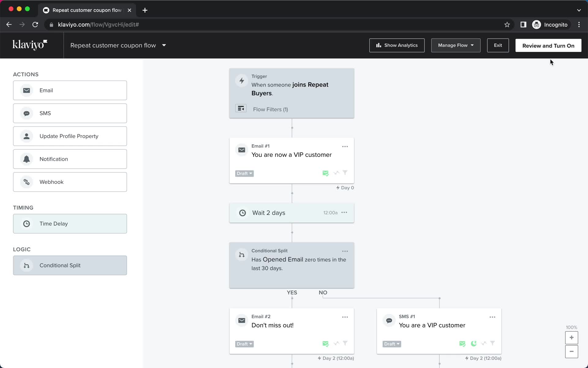The image size is (588, 368).
Task: Expand the browser tab search chevron
Action: [579, 10]
